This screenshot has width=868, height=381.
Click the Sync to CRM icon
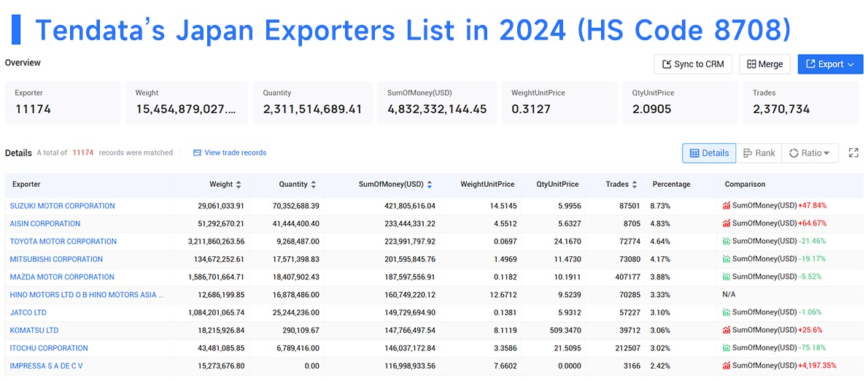[667, 64]
